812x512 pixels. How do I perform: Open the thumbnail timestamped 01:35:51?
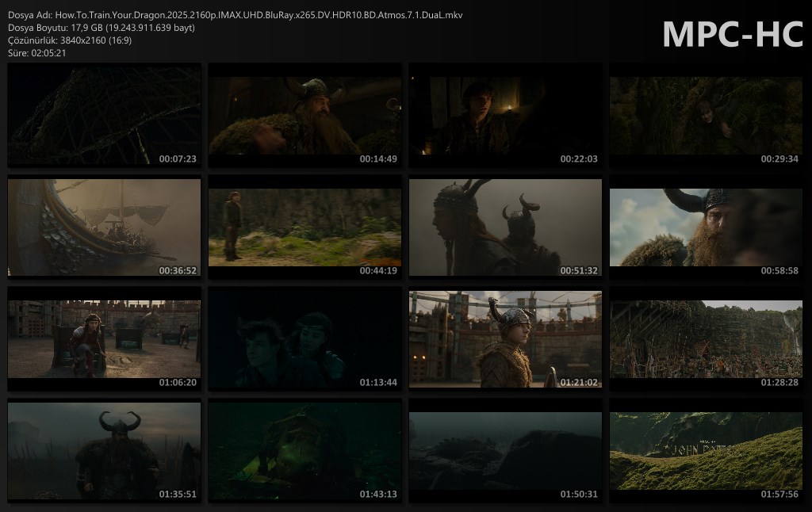coord(104,450)
